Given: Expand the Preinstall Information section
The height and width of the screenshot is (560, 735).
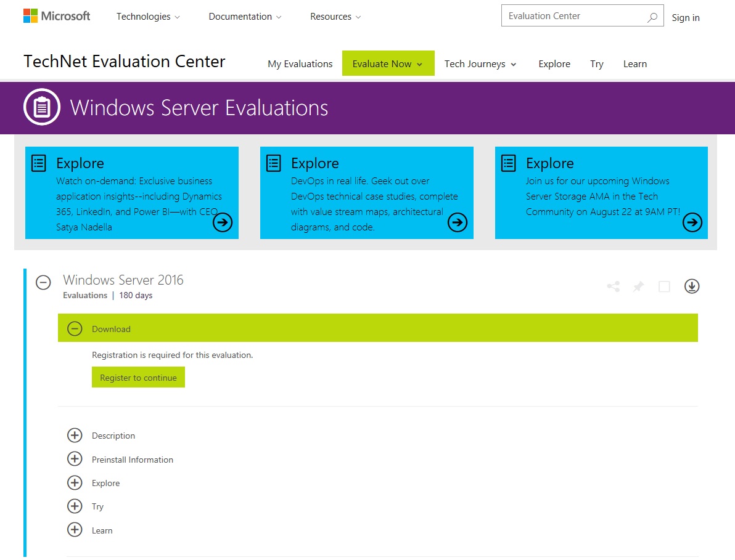Looking at the screenshot, I should (75, 459).
